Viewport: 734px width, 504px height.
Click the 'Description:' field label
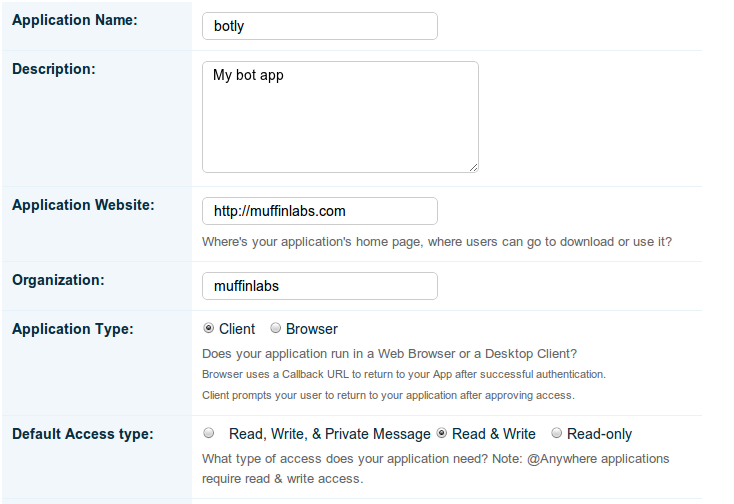53,69
